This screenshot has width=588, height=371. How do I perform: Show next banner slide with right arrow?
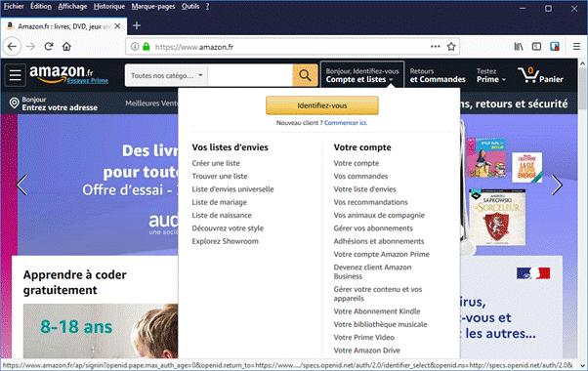pos(557,185)
